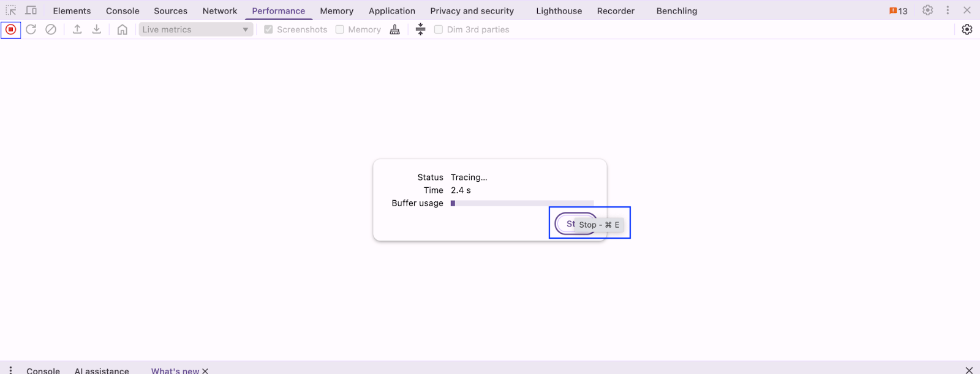
Task: Click the upload trace file icon
Action: [77, 29]
